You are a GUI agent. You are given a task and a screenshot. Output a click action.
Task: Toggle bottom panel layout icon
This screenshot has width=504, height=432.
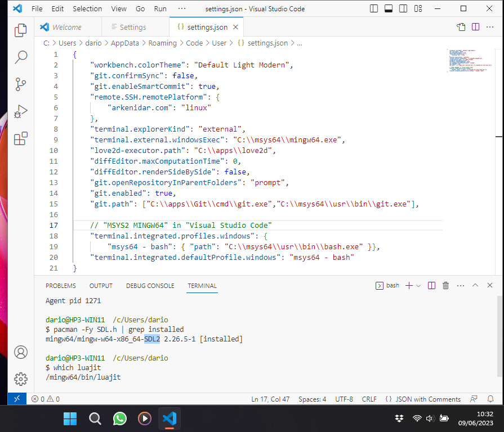click(x=389, y=8)
